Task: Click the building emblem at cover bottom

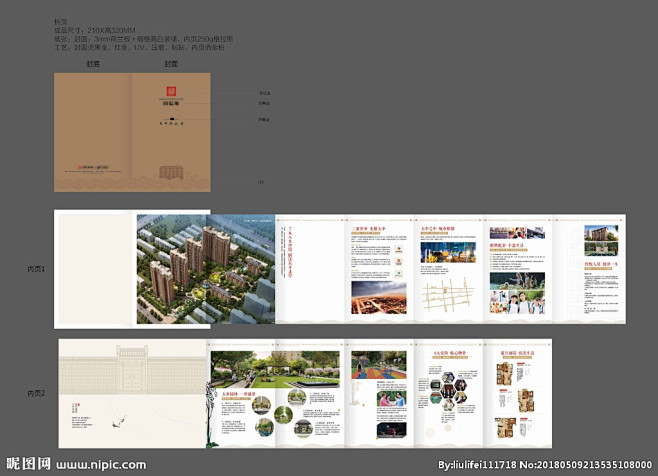Action: tap(171, 174)
